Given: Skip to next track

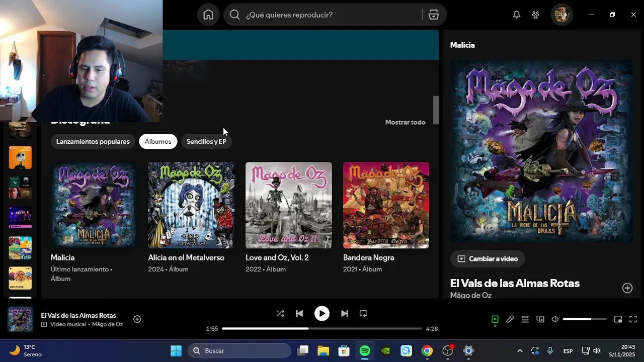Looking at the screenshot, I should click(x=345, y=313).
